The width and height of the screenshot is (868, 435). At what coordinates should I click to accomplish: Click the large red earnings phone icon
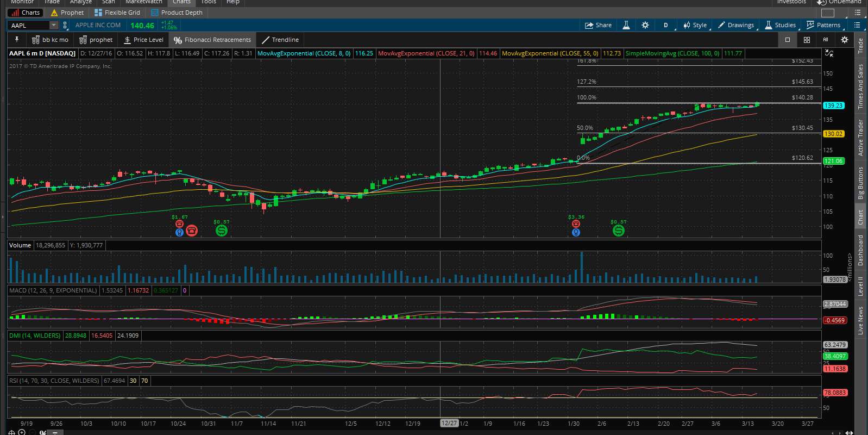coord(191,231)
